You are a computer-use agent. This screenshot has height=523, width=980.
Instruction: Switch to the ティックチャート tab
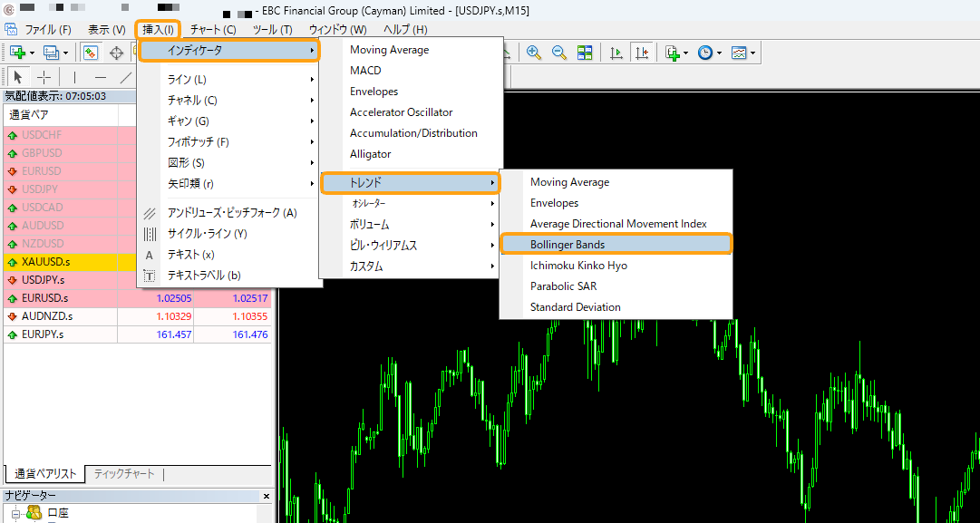124,474
